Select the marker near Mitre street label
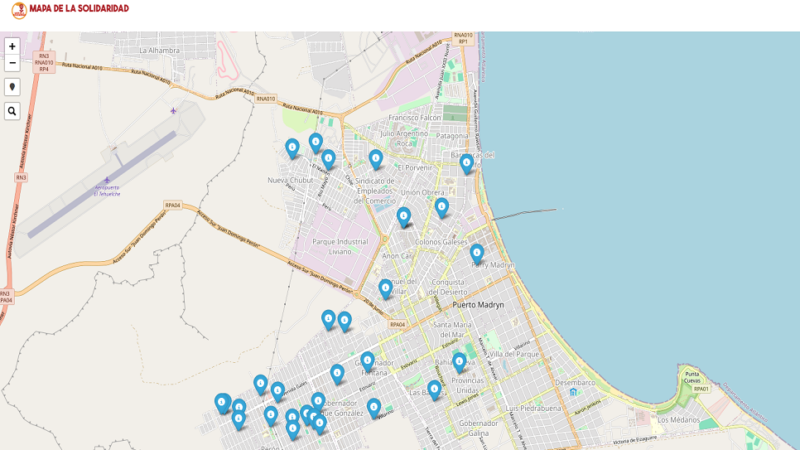 (374, 409)
